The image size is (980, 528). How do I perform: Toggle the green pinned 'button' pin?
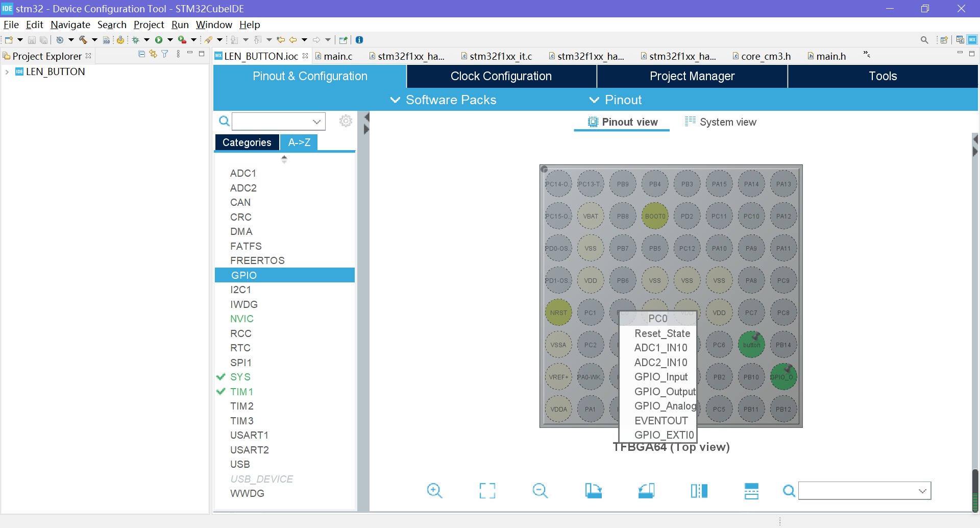[x=751, y=345]
